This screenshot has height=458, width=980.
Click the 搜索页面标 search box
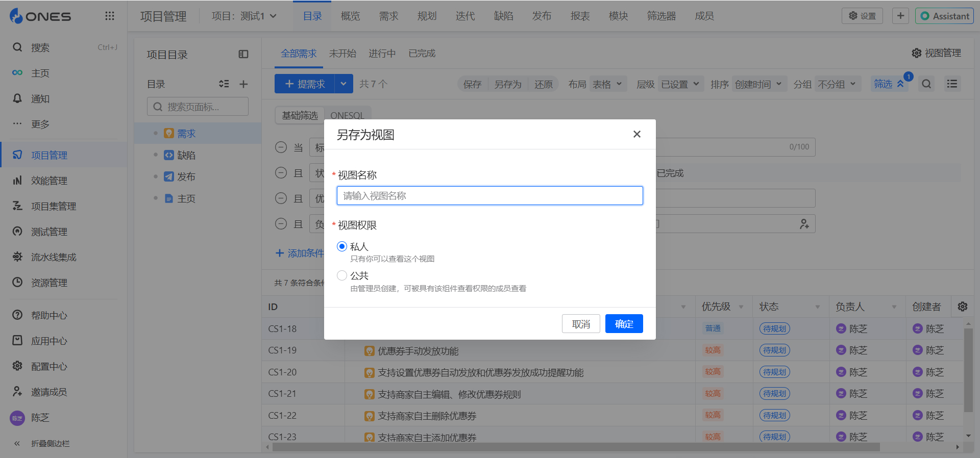(198, 107)
